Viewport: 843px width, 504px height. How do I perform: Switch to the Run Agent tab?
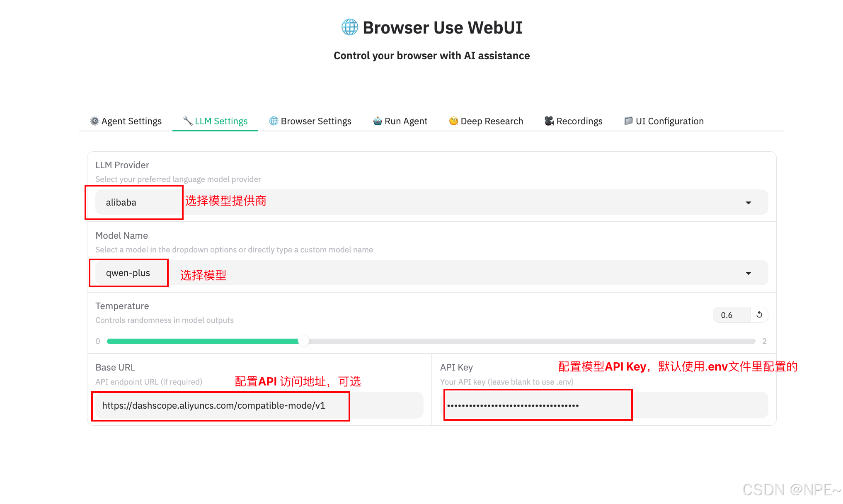405,121
